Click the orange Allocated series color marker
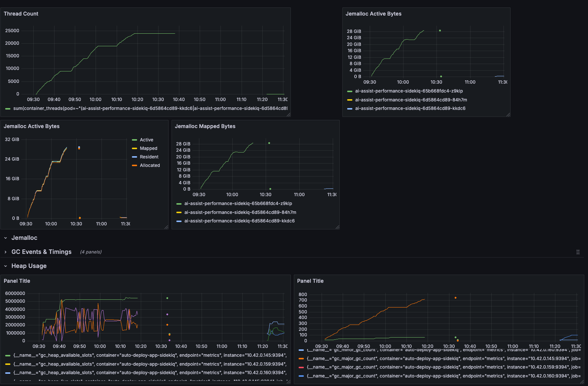This screenshot has width=588, height=386. tap(134, 165)
